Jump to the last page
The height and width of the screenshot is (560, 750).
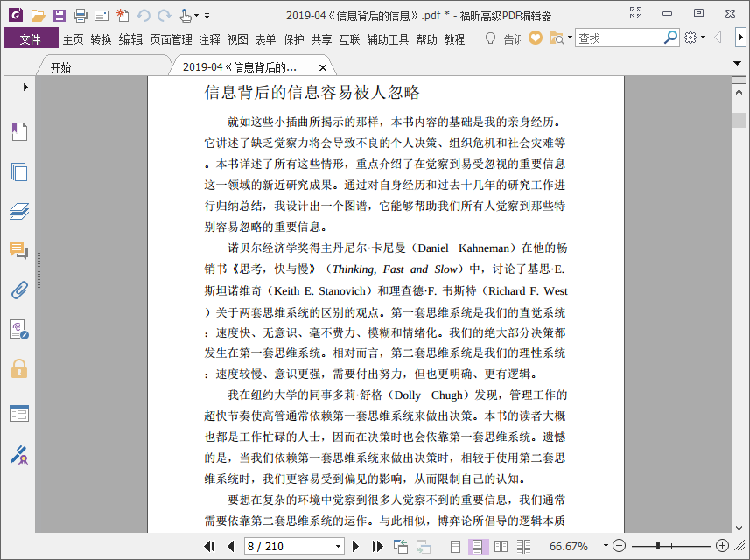click(378, 546)
